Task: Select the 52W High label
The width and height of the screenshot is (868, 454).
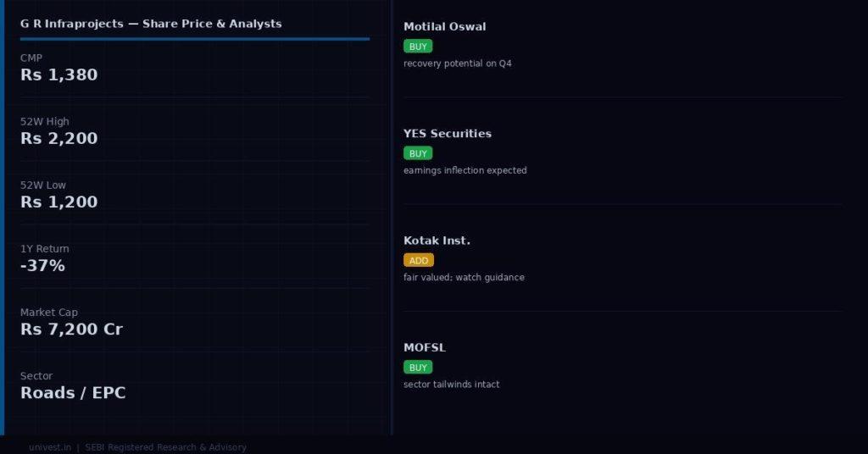Action: [45, 122]
